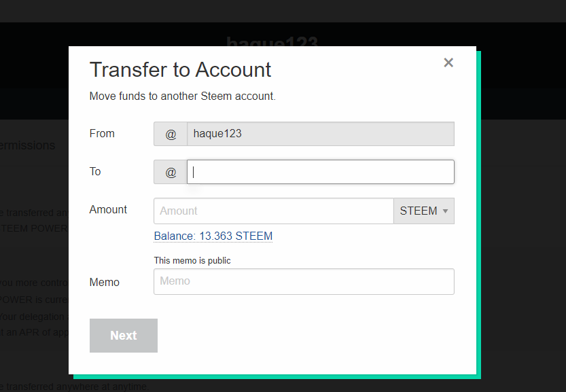Click the Memo input field

(304, 281)
